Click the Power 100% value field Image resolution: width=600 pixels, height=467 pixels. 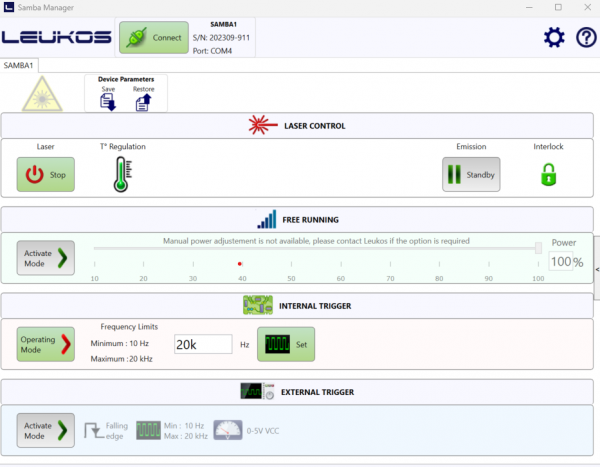point(561,261)
